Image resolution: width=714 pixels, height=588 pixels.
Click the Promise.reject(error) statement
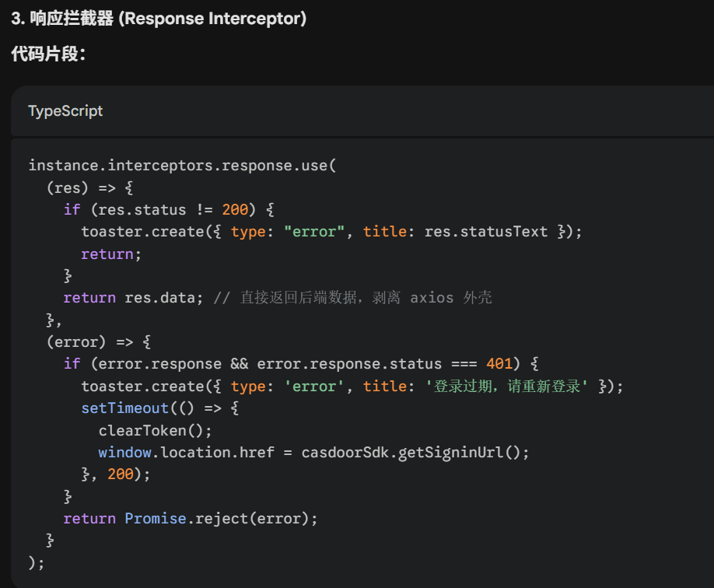[x=221, y=518]
